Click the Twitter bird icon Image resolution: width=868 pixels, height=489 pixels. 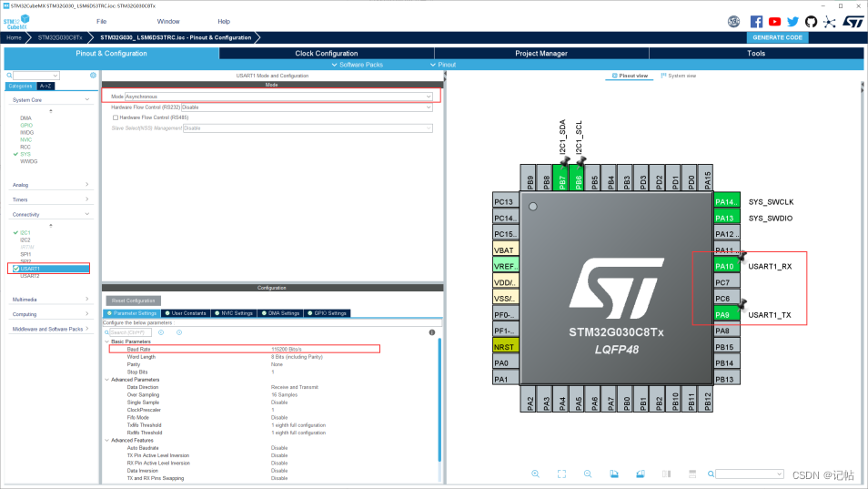pos(792,21)
